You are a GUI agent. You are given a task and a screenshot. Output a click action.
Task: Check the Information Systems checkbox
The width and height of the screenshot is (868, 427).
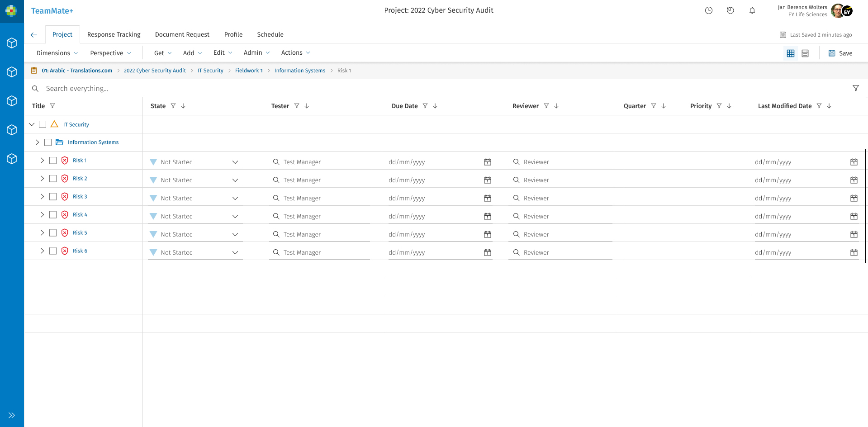pyautogui.click(x=48, y=142)
